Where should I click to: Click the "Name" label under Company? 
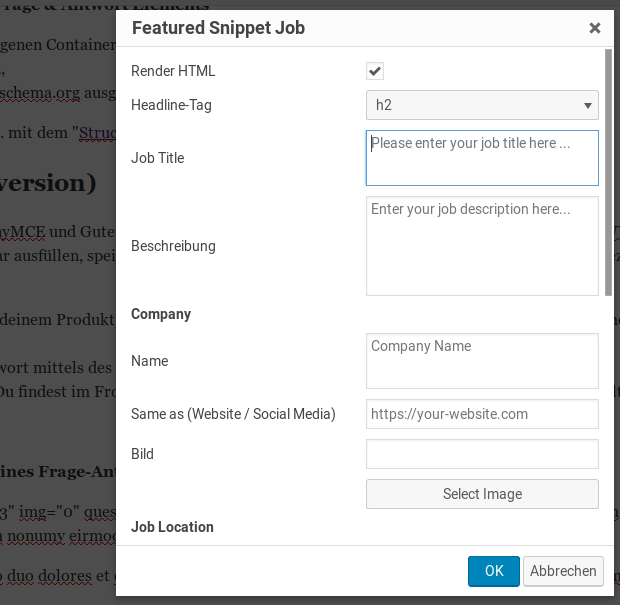pos(150,361)
